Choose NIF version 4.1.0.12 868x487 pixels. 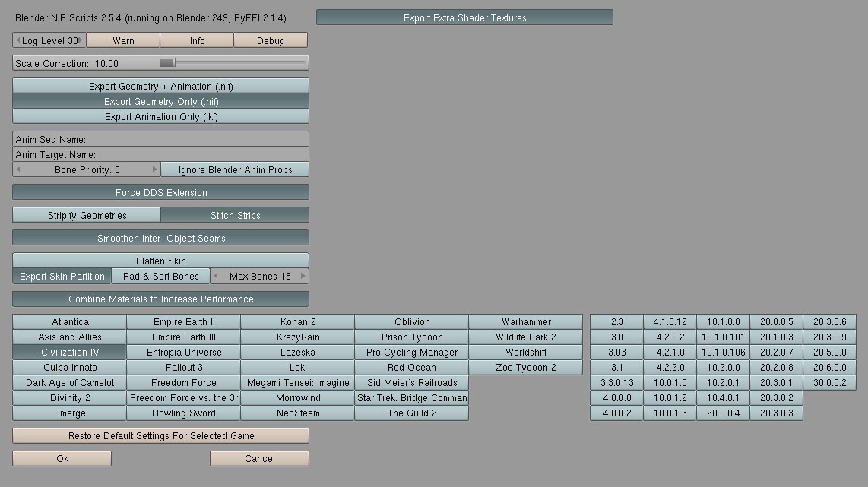point(670,321)
